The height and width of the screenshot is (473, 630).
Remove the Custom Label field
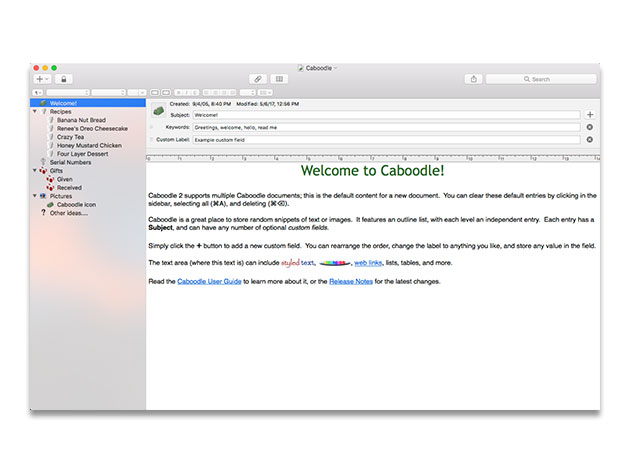point(589,139)
